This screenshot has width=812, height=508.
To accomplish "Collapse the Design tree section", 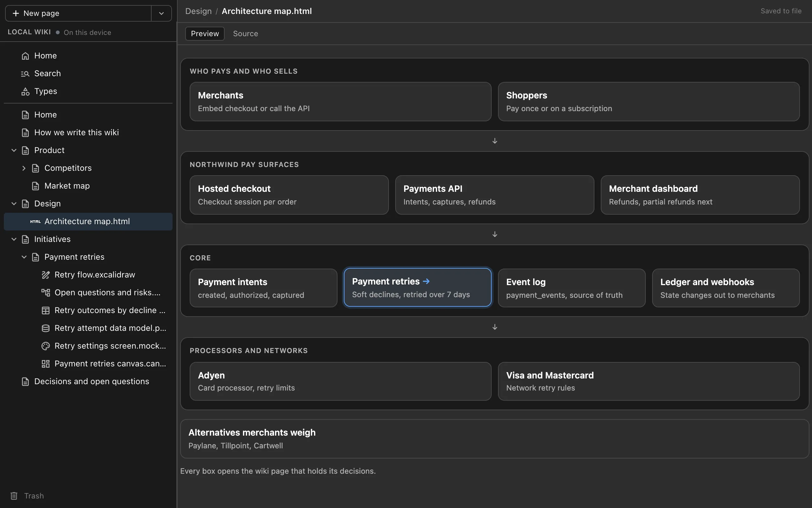I will [x=14, y=204].
